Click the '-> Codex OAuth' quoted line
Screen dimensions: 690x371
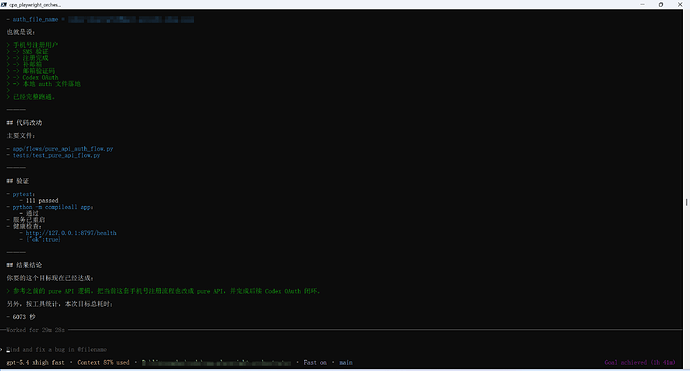[35, 77]
